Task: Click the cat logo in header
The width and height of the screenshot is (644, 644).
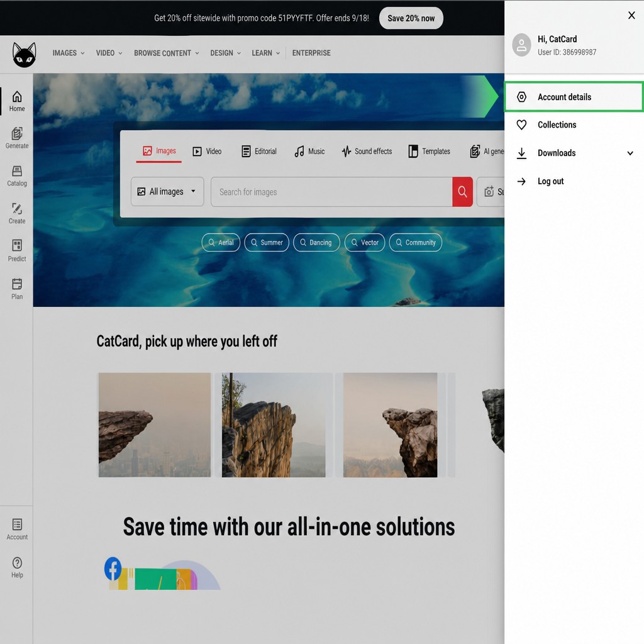Action: 25,54
